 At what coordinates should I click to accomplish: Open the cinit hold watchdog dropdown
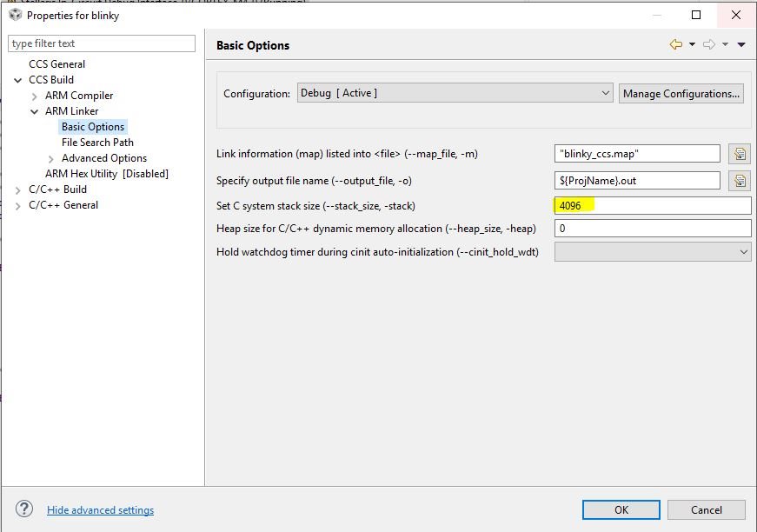click(652, 252)
